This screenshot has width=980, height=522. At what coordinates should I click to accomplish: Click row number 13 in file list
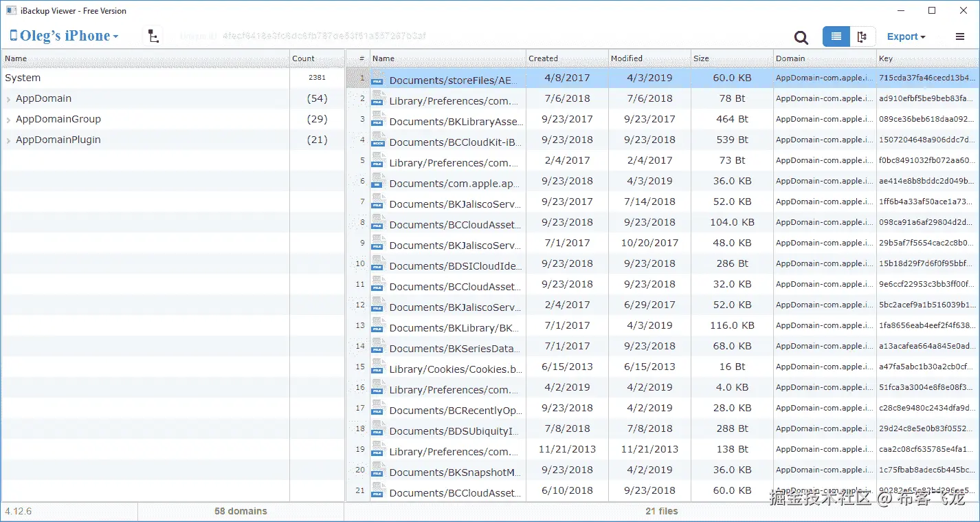(360, 325)
